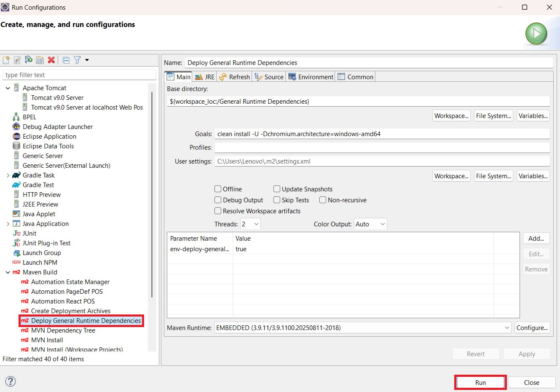Collapse Maven Build tree node
Image resolution: width=560 pixels, height=392 pixels.
(x=8, y=272)
